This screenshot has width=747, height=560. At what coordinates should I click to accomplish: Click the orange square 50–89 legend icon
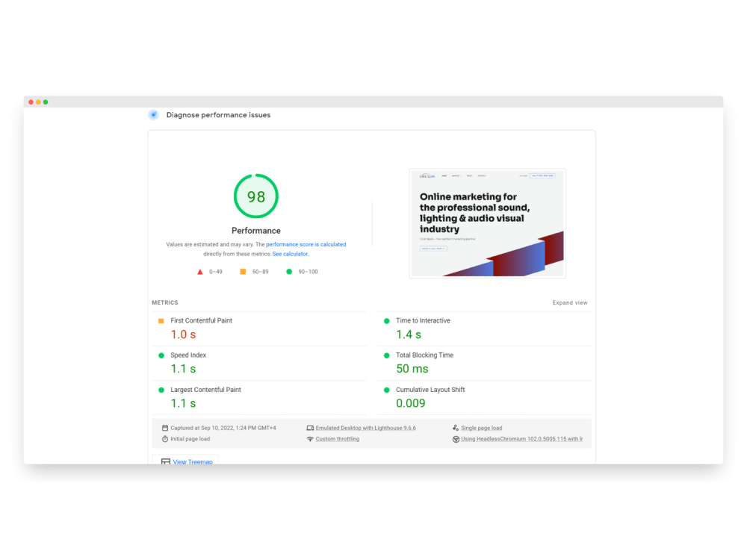point(243,272)
